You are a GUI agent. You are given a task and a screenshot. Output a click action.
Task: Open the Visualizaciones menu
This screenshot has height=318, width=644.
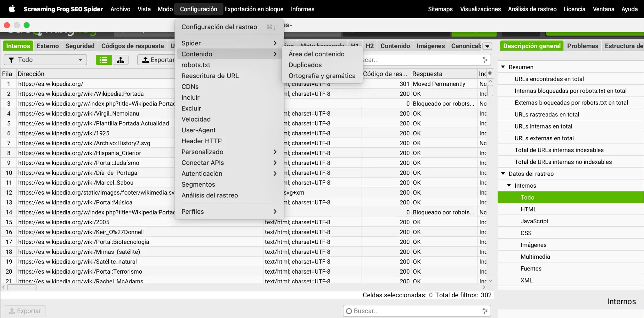(480, 9)
